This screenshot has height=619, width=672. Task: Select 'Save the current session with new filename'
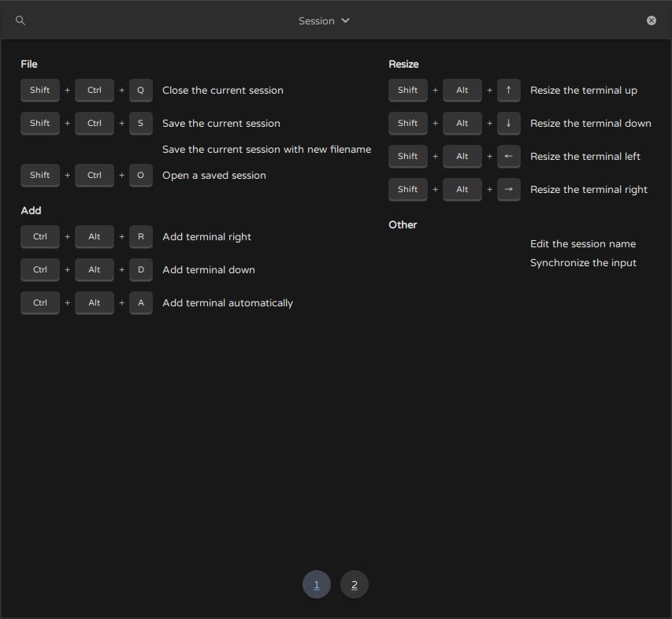pos(266,149)
